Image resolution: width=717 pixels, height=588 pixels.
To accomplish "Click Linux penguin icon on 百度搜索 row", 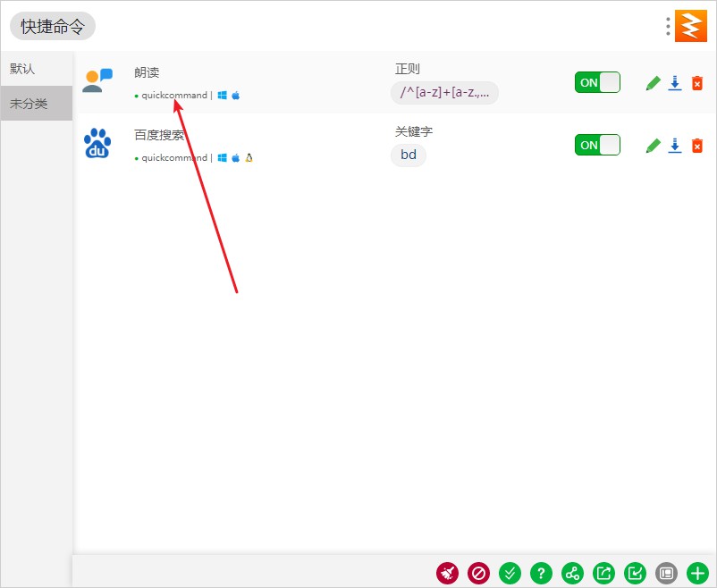I will tap(249, 158).
